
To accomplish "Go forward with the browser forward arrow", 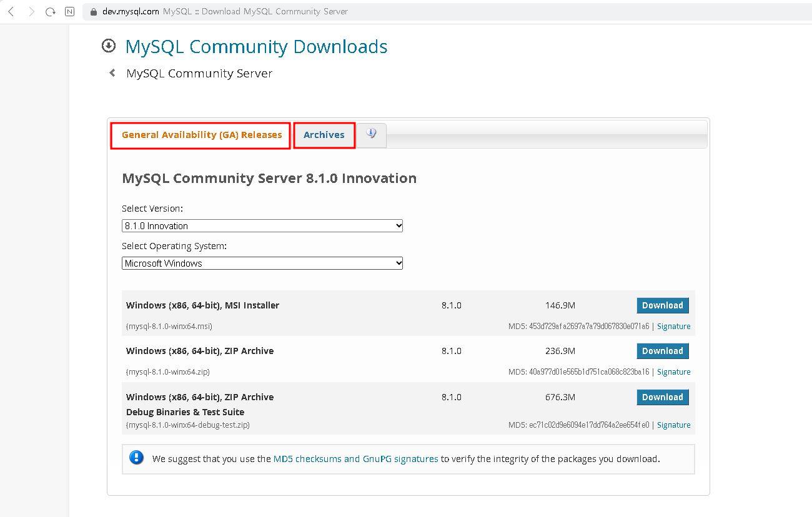I will click(31, 11).
